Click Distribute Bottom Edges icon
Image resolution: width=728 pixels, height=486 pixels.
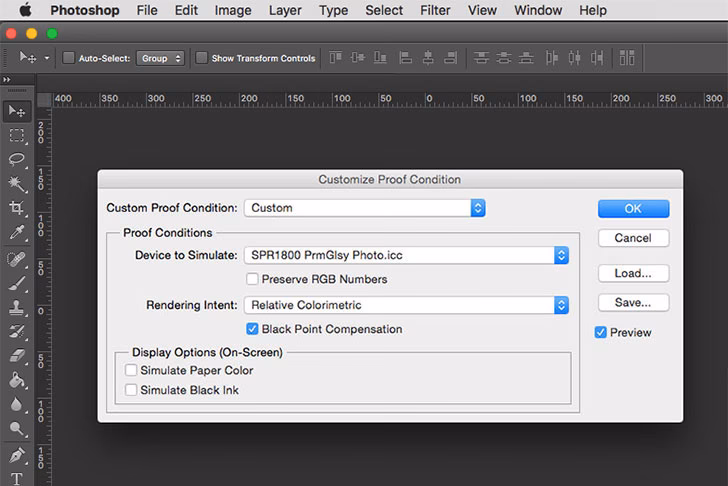pos(526,58)
